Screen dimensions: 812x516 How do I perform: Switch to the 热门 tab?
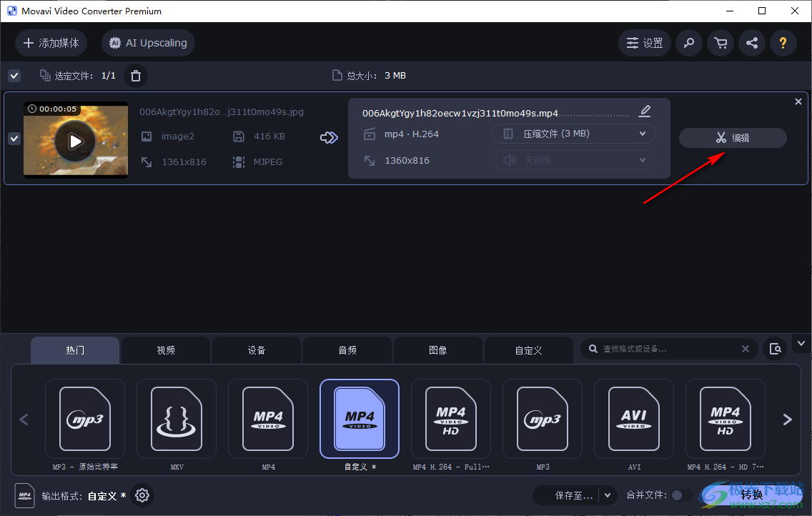pyautogui.click(x=75, y=350)
